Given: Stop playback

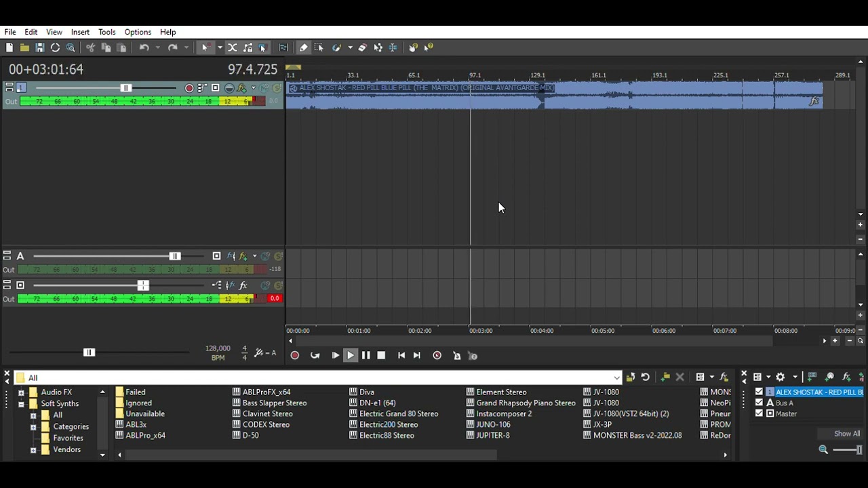Looking at the screenshot, I should tap(381, 355).
